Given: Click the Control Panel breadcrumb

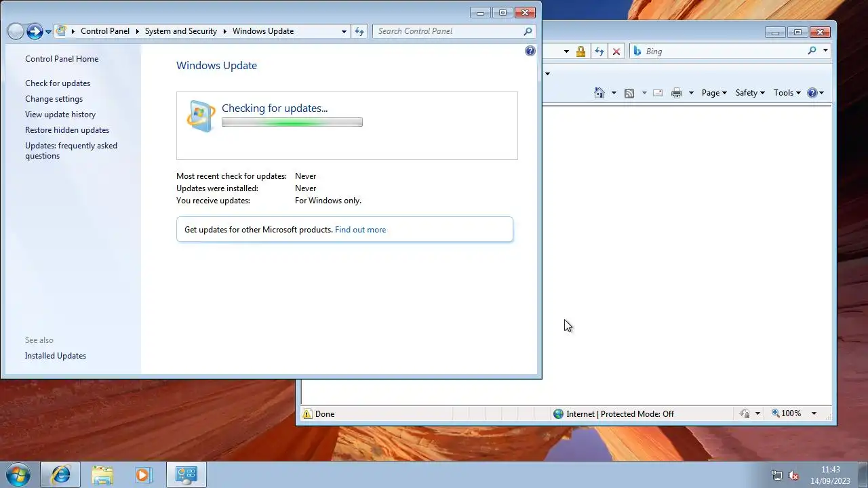Looking at the screenshot, I should click(x=105, y=31).
